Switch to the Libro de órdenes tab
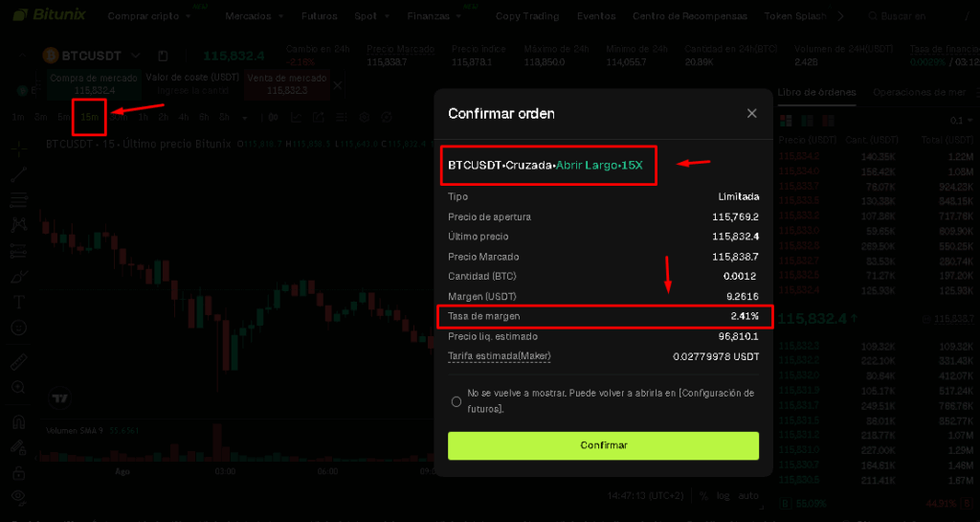Image resolution: width=980 pixels, height=522 pixels. coord(816,92)
